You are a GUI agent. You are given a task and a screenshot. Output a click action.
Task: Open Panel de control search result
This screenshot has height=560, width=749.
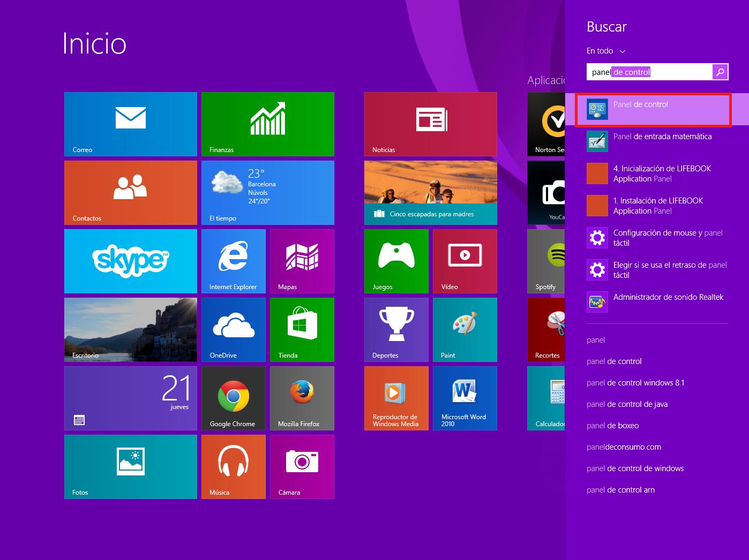(x=653, y=109)
